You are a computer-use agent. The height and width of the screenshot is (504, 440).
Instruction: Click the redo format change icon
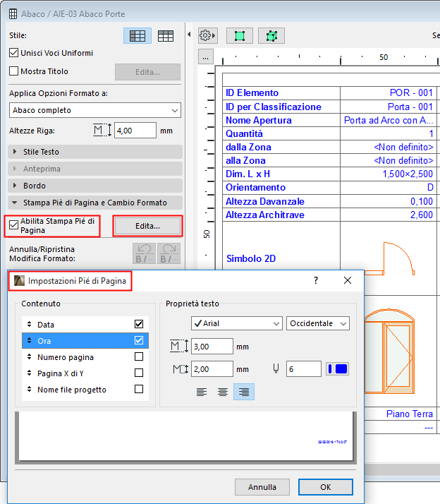tap(169, 253)
